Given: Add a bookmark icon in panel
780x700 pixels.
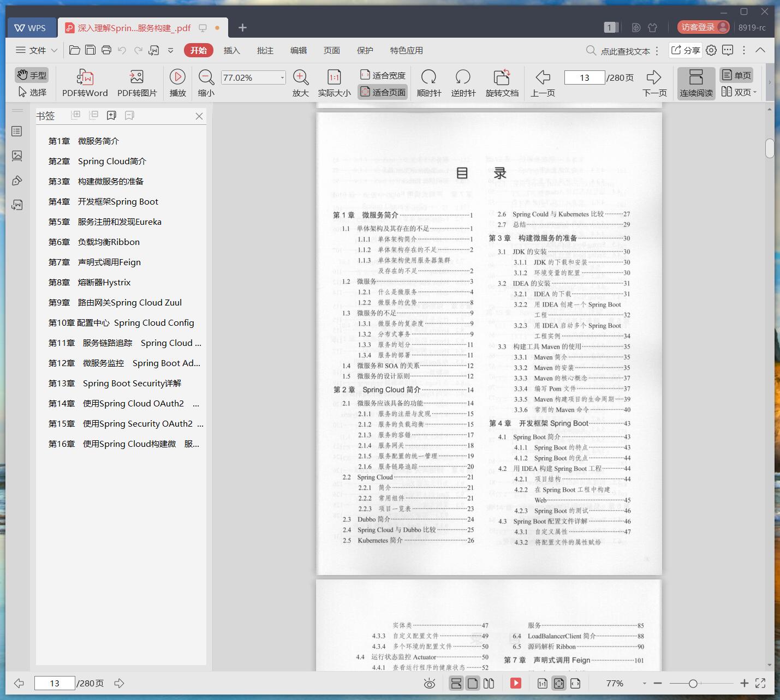Looking at the screenshot, I should coord(112,115).
